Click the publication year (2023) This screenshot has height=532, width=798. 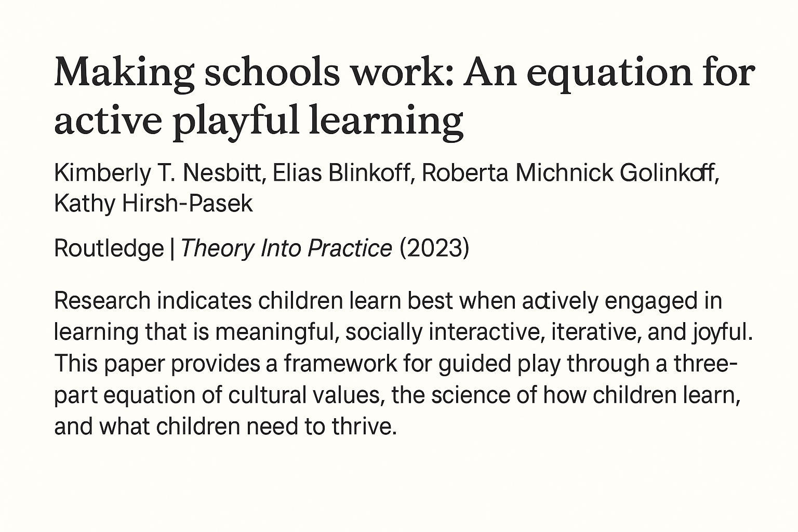[434, 248]
